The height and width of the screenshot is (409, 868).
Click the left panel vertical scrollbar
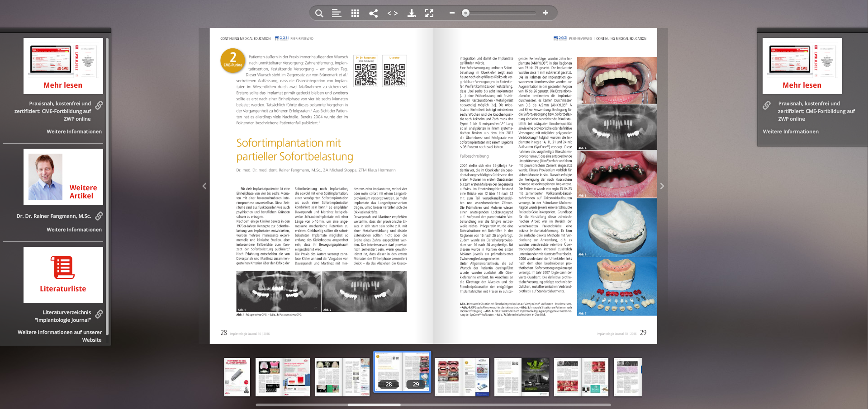[107, 186]
